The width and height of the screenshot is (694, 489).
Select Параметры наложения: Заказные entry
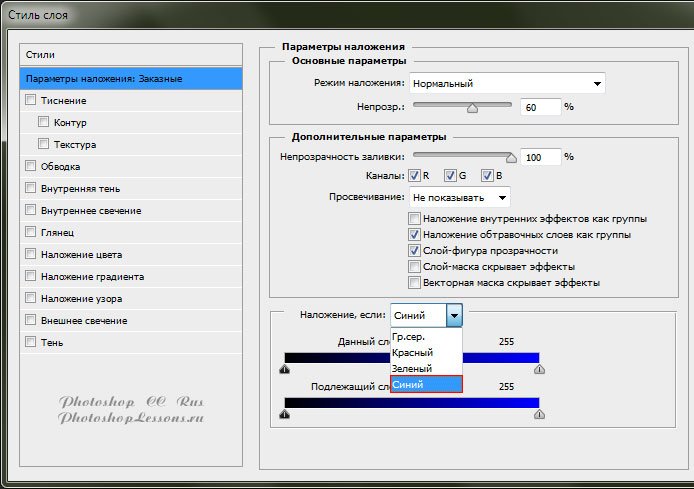(x=131, y=78)
